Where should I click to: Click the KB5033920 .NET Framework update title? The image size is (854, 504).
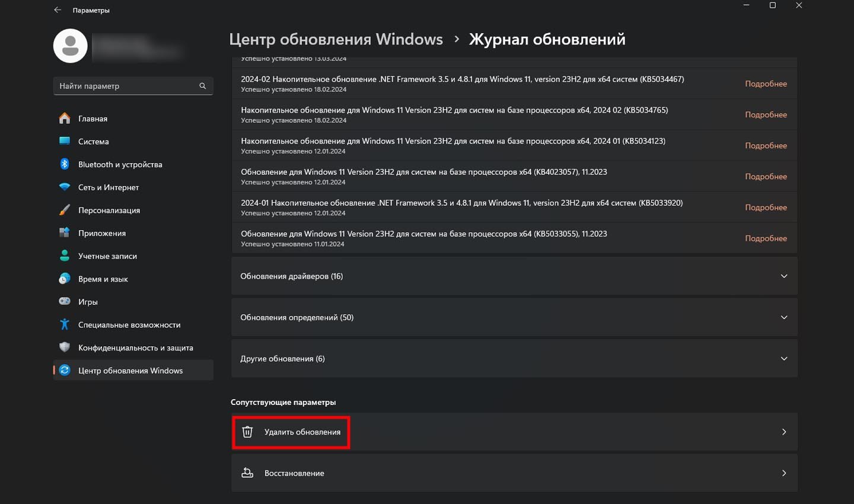click(x=461, y=203)
